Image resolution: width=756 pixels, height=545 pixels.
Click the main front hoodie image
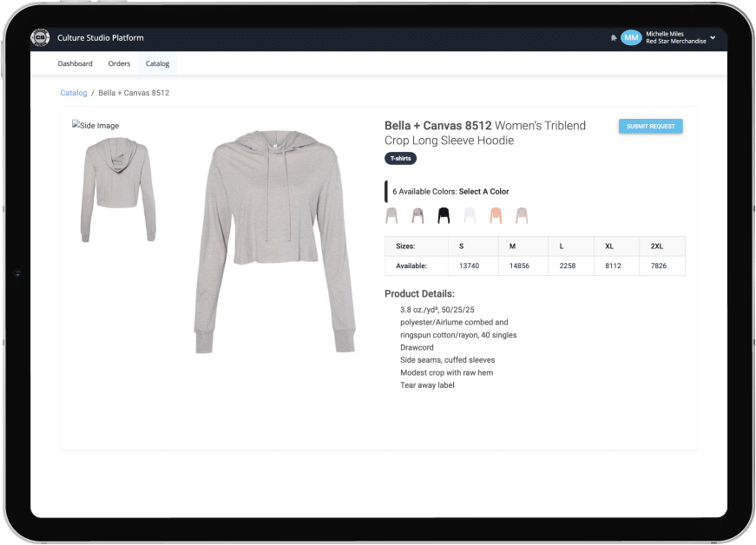click(x=274, y=241)
